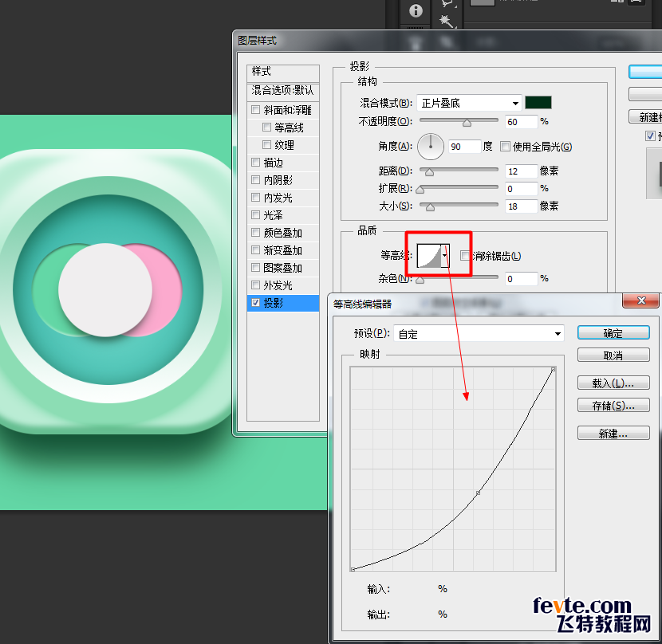Open the contour picker thumbnail
The width and height of the screenshot is (662, 644).
[429, 256]
